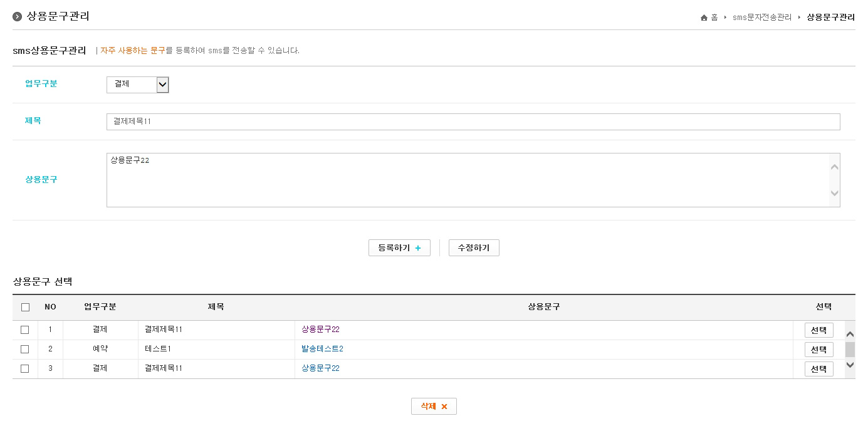Open the 발송테스트2 message link

click(322, 349)
